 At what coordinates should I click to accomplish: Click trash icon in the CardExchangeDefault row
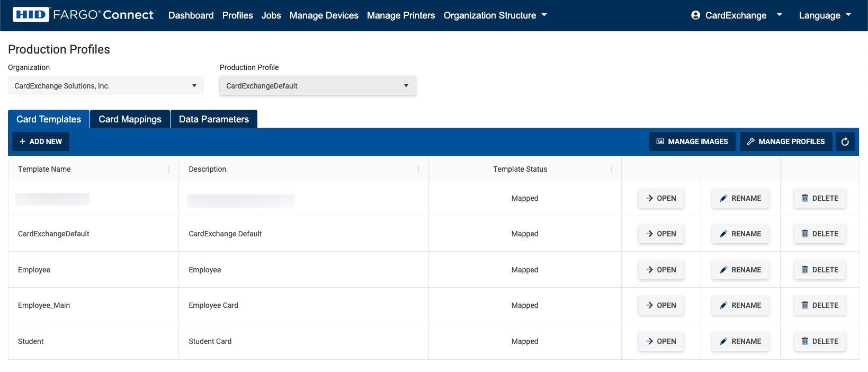click(805, 234)
